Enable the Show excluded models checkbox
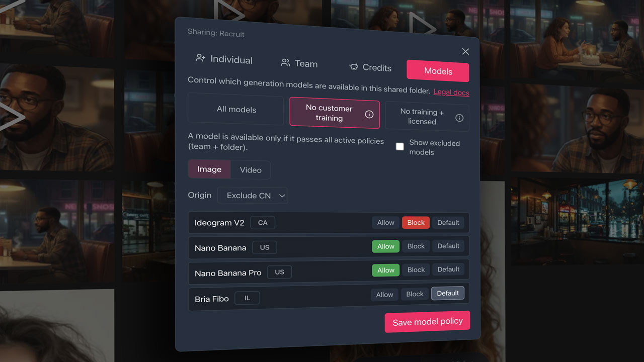 (400, 146)
